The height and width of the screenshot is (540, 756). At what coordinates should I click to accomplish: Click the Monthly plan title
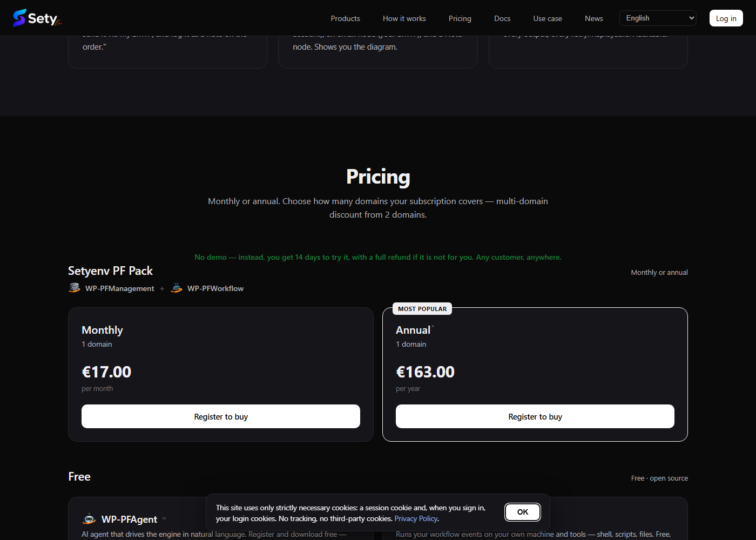pyautogui.click(x=102, y=330)
